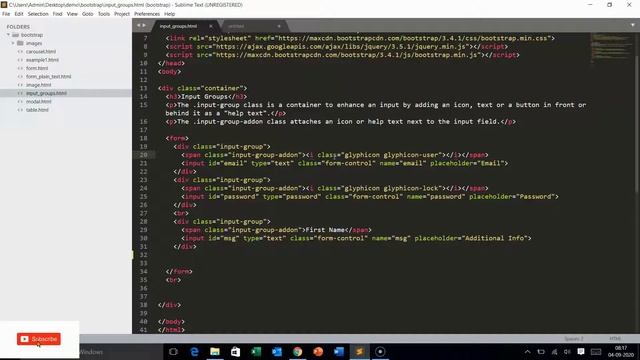Open the screen recorder taskbar icon

[x=380, y=351]
